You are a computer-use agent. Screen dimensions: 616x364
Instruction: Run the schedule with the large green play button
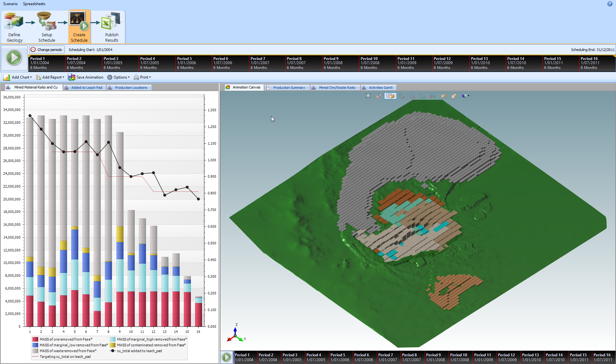click(14, 58)
